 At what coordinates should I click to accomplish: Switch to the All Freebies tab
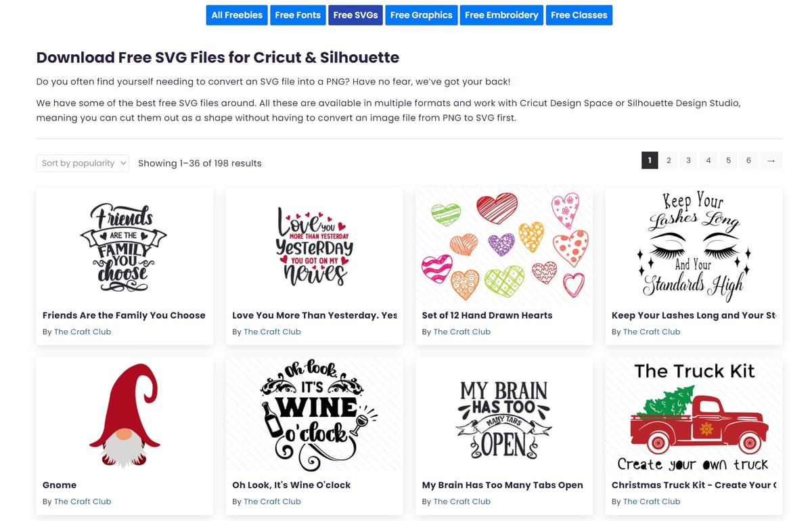[x=236, y=14]
